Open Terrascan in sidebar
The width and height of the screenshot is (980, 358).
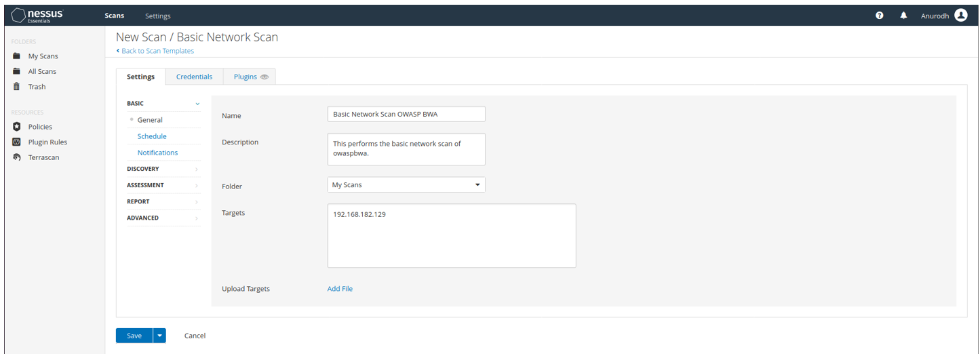pos(43,157)
